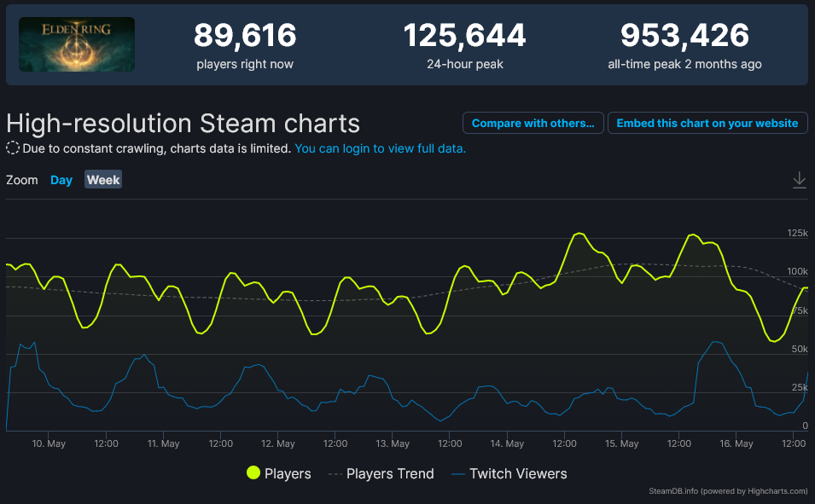Viewport: 815px width, 504px height.
Task: Toggle the Players series in chart legend
Action: point(288,473)
